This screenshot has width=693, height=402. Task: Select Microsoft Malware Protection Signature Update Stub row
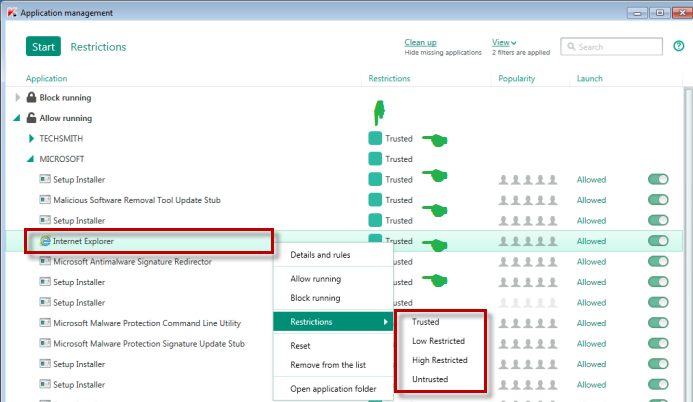344,343
